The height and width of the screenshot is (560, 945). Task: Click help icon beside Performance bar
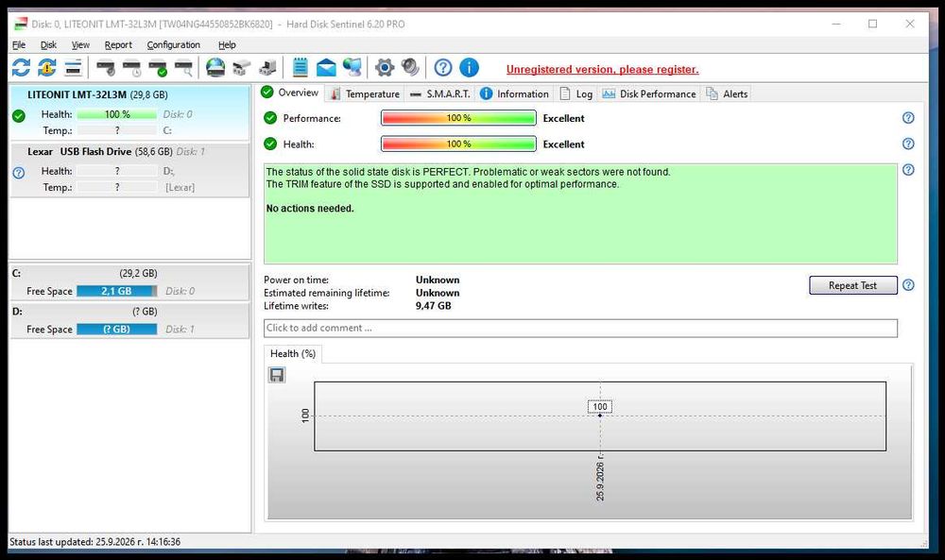[x=908, y=118]
